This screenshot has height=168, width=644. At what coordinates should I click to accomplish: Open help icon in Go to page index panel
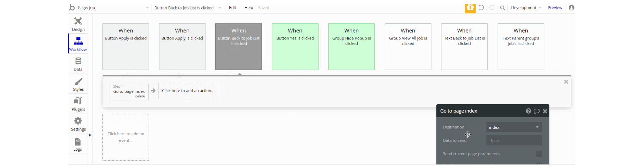pos(528,111)
